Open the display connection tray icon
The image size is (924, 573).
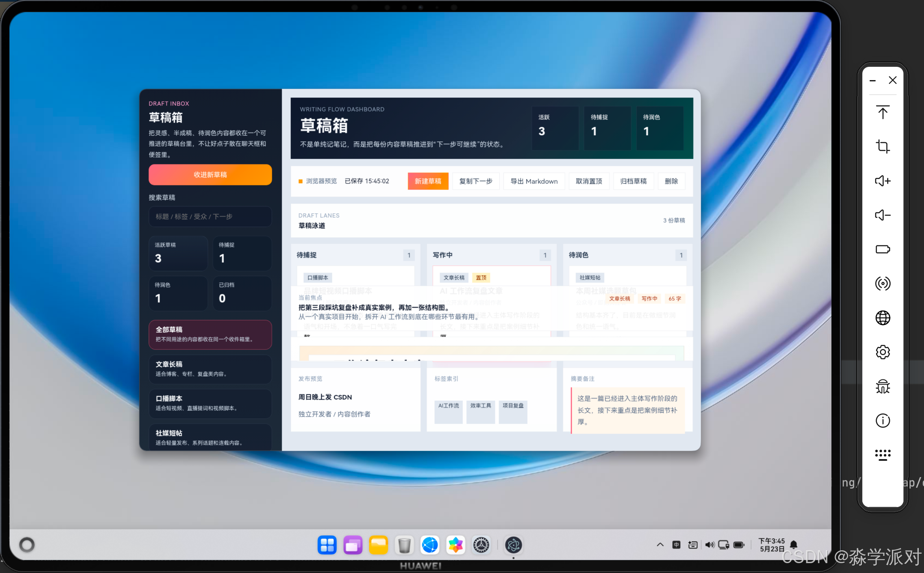[x=724, y=545]
